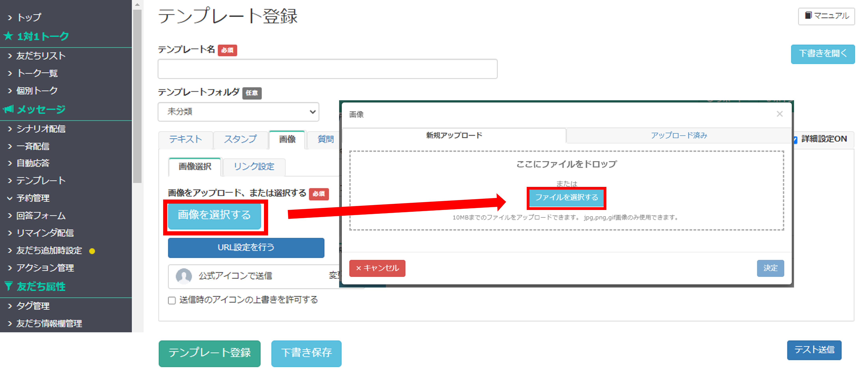The image size is (868, 369).
Task: Click the megaphone icon beside メッセージ
Action: (8, 109)
